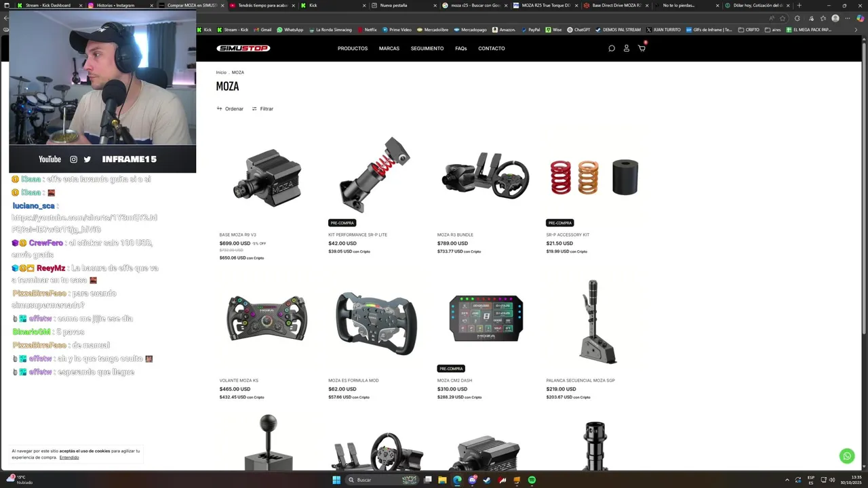Switch to the Nueva pestaña tab
868x488 pixels.
point(403,5)
